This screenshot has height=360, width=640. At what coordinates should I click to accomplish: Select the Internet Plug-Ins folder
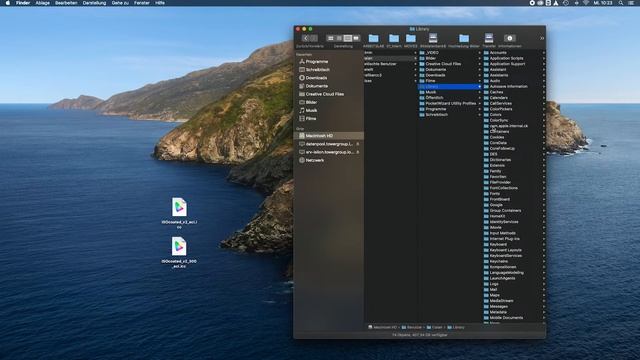click(x=514, y=239)
